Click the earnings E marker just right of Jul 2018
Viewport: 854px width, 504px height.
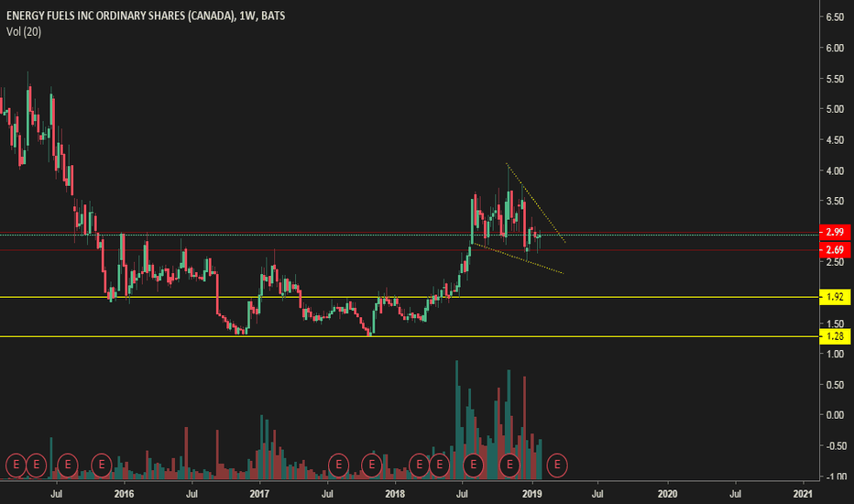474,465
